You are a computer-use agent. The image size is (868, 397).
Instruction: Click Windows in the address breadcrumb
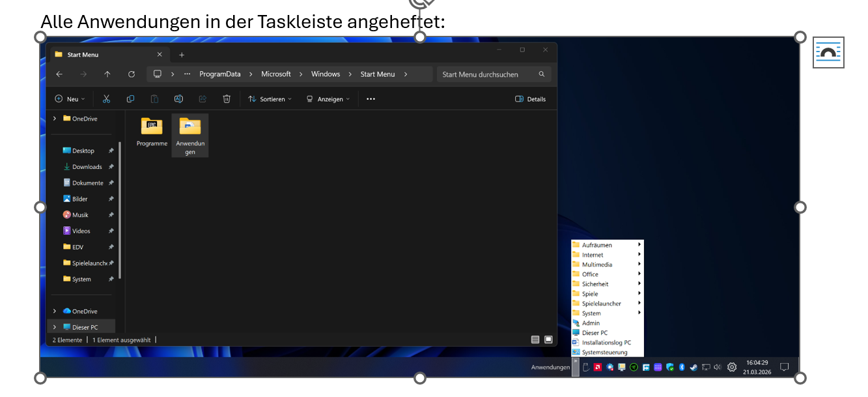pos(326,74)
